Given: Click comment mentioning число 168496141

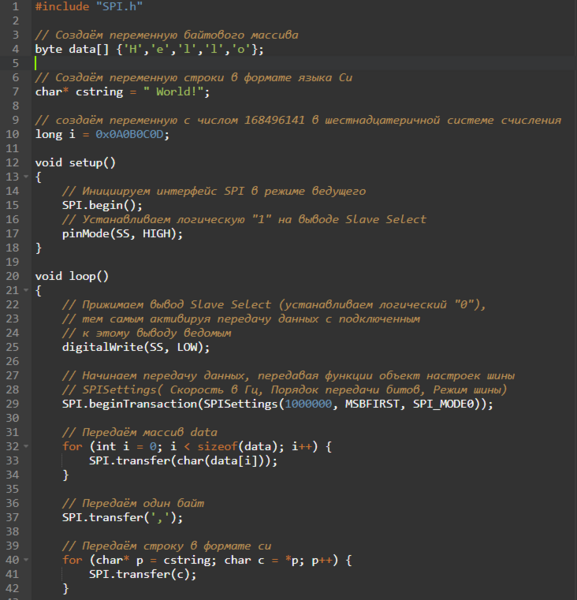Looking at the screenshot, I should [298, 120].
